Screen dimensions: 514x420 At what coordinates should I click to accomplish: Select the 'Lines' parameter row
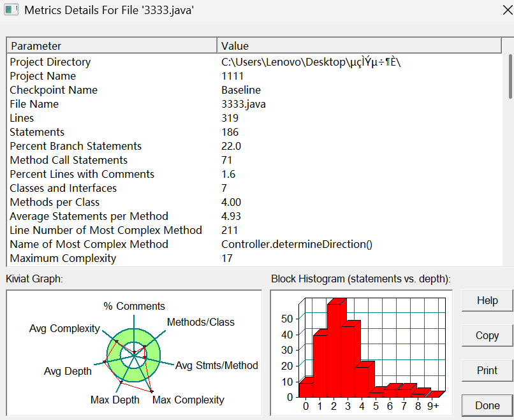pos(254,118)
